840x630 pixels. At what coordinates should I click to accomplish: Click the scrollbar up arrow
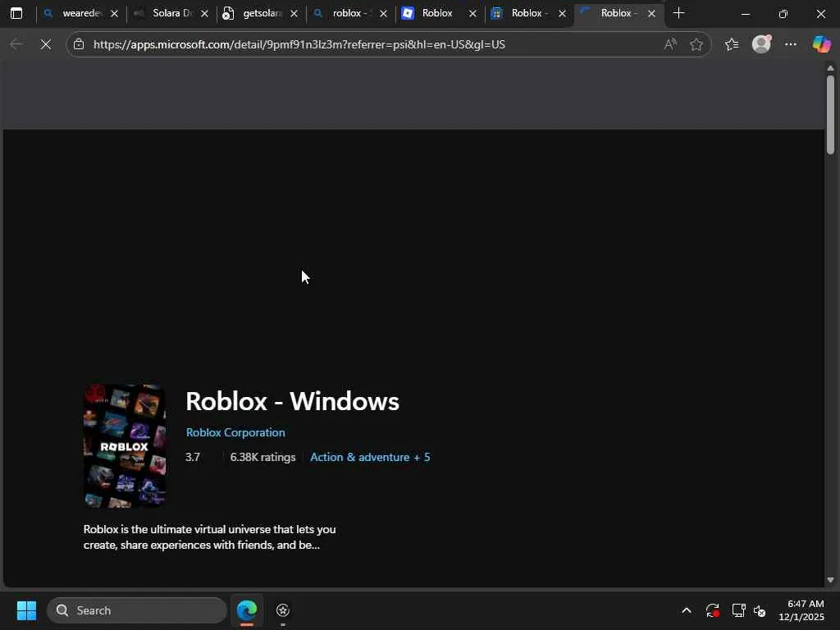pos(830,68)
